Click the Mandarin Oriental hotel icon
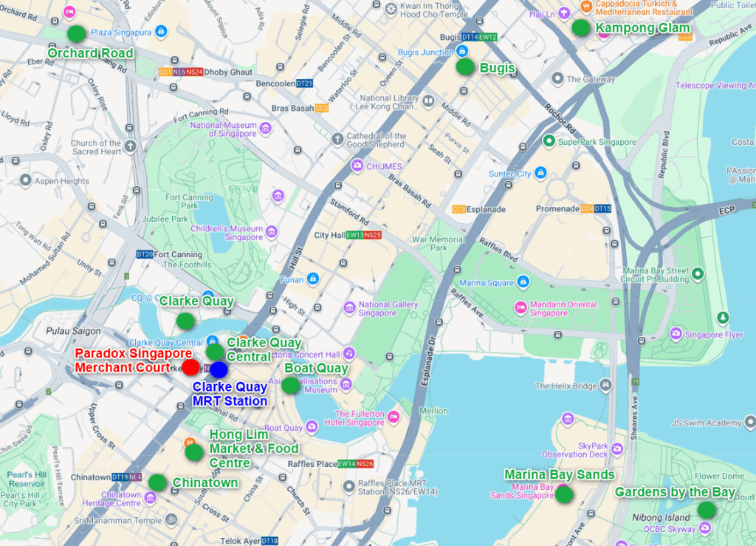756x546 pixels. coord(520,307)
